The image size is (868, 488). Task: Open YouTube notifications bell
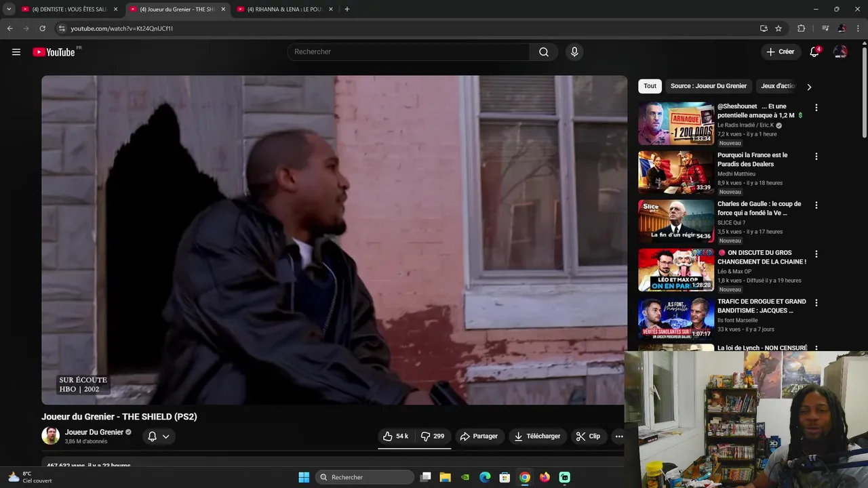coord(814,52)
